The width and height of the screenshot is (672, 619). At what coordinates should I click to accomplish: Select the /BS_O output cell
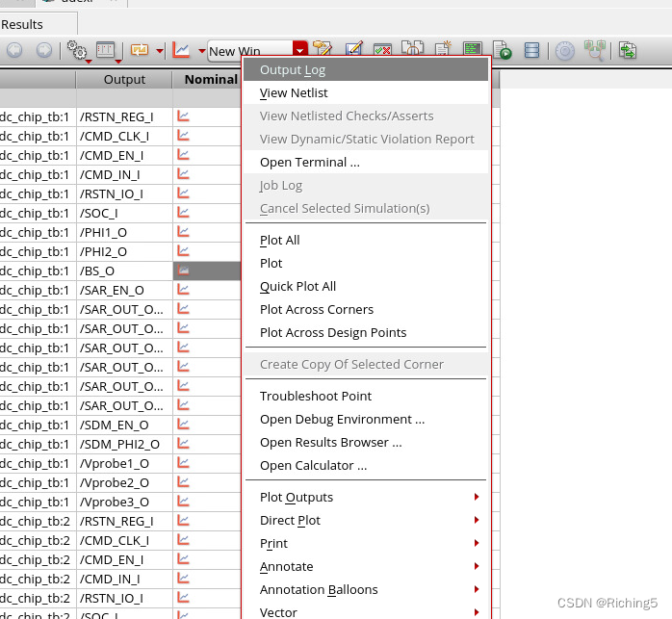124,271
